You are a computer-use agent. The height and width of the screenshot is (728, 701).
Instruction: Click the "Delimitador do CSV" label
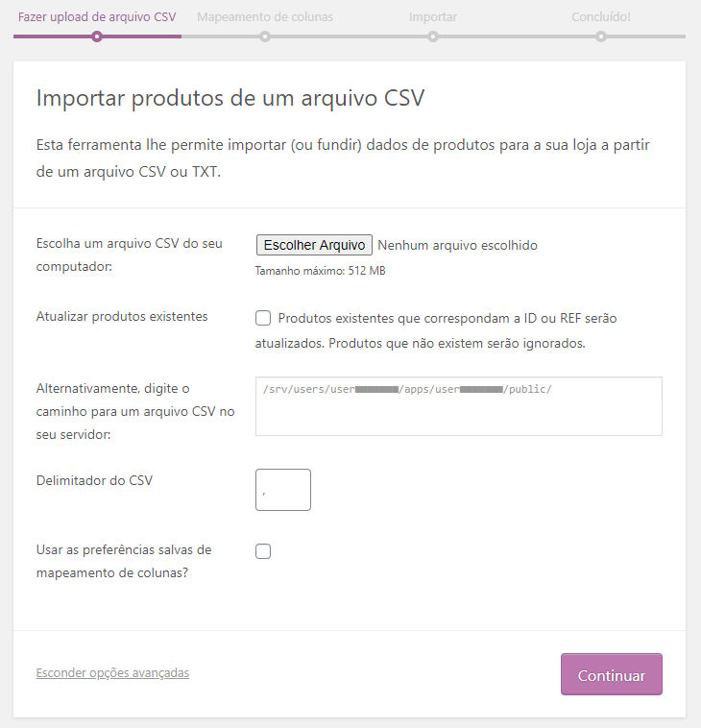pos(94,480)
